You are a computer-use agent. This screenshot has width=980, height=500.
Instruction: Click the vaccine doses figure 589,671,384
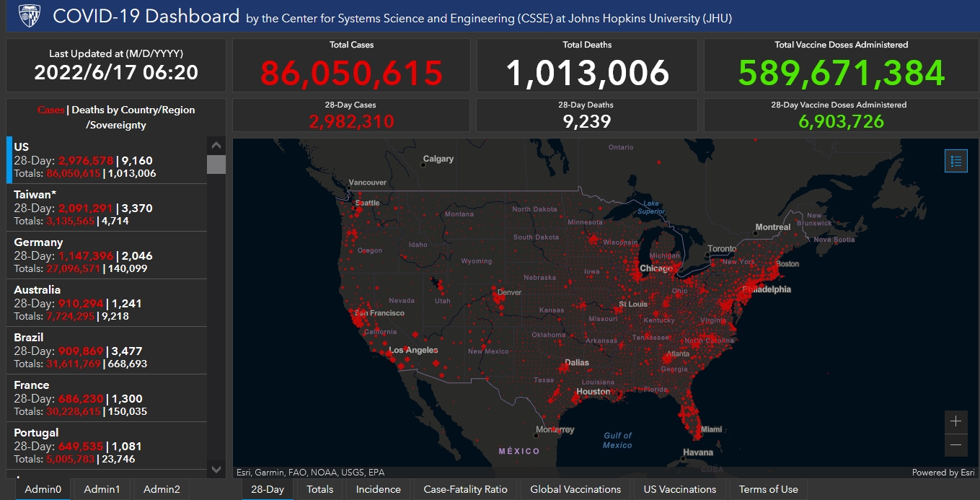(841, 73)
